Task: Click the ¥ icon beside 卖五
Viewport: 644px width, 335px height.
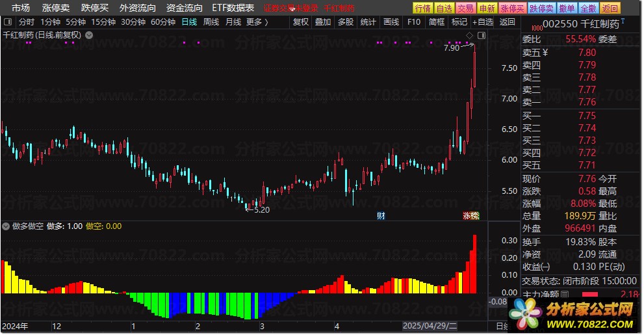Action: pos(545,52)
